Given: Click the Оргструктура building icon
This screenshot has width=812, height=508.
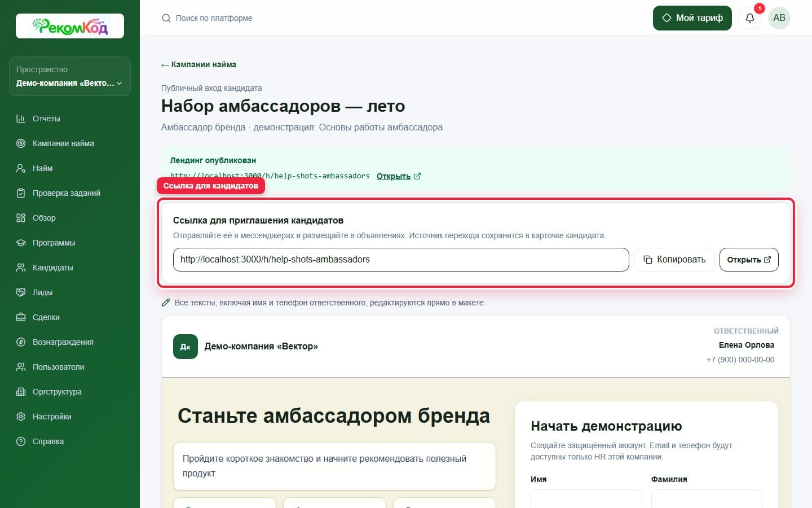Looking at the screenshot, I should tap(21, 392).
